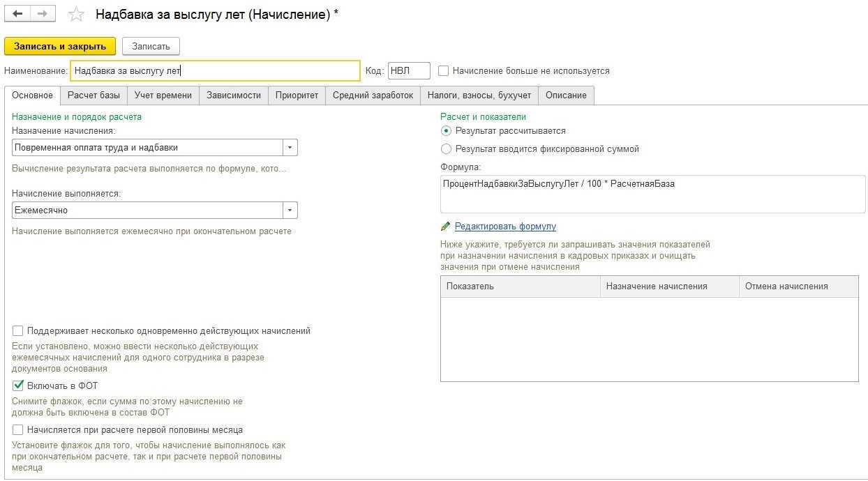Select 'Результат вводится фиксированной суммой' option
The height and width of the screenshot is (481, 868).
447,148
